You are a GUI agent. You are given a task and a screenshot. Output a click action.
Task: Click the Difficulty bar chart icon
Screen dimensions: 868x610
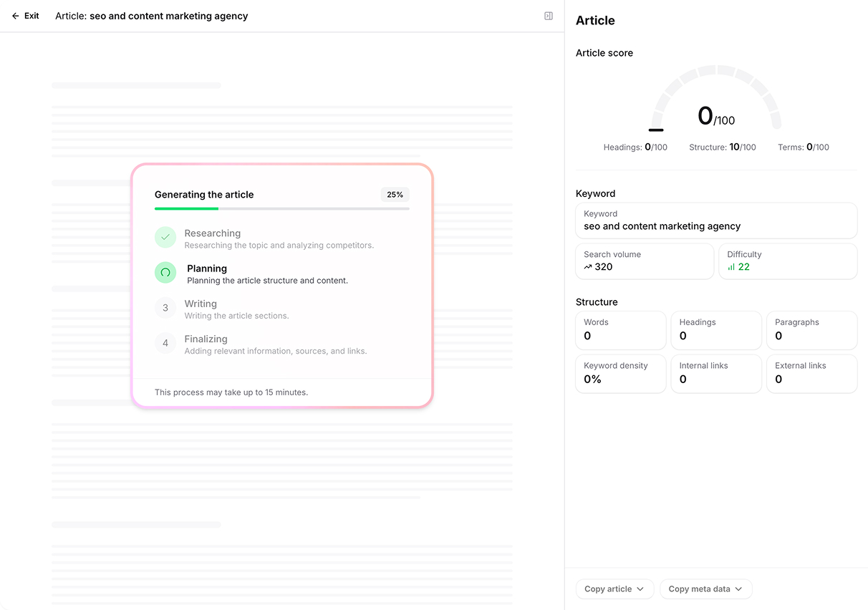pyautogui.click(x=731, y=267)
